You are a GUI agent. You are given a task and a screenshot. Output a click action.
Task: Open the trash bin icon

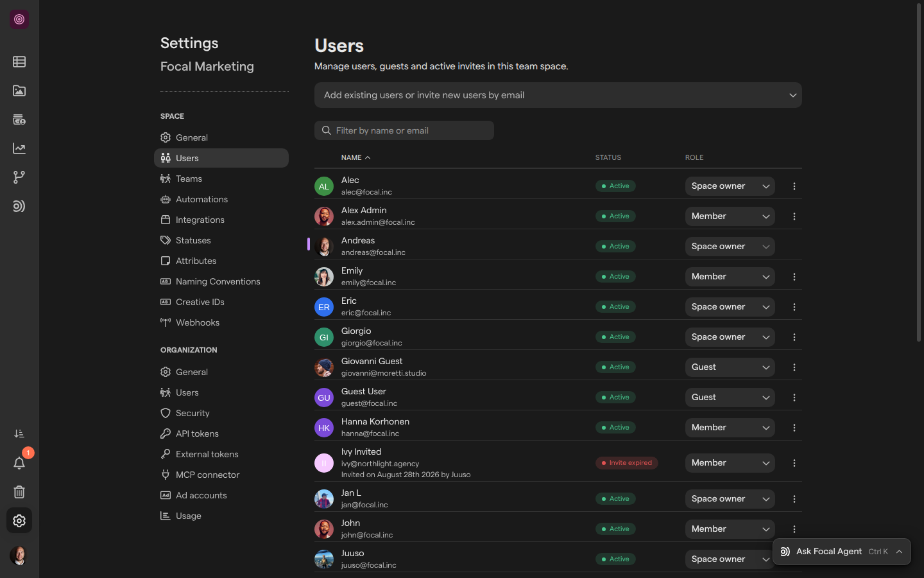point(19,492)
